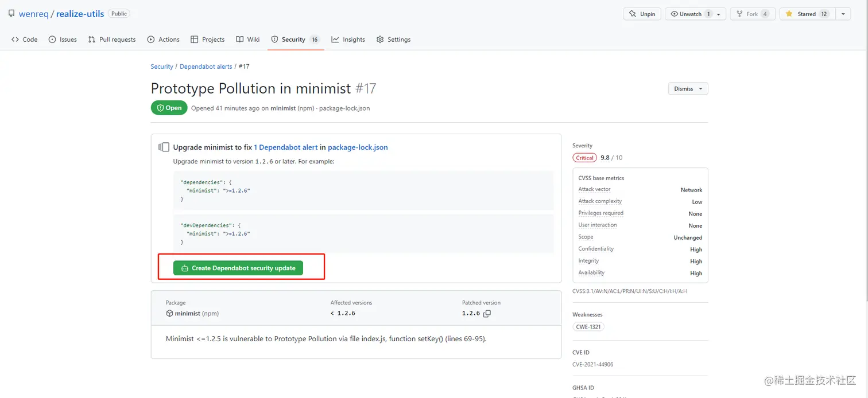The height and width of the screenshot is (398, 868).
Task: Click the pin icon in Unpin button
Action: [x=633, y=14]
